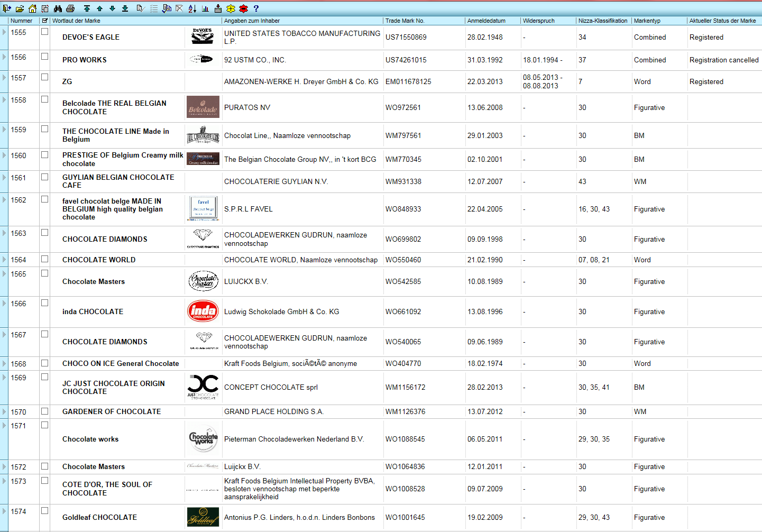This screenshot has height=532, width=762.
Task: Go to home via house icon
Action: tap(32, 8)
